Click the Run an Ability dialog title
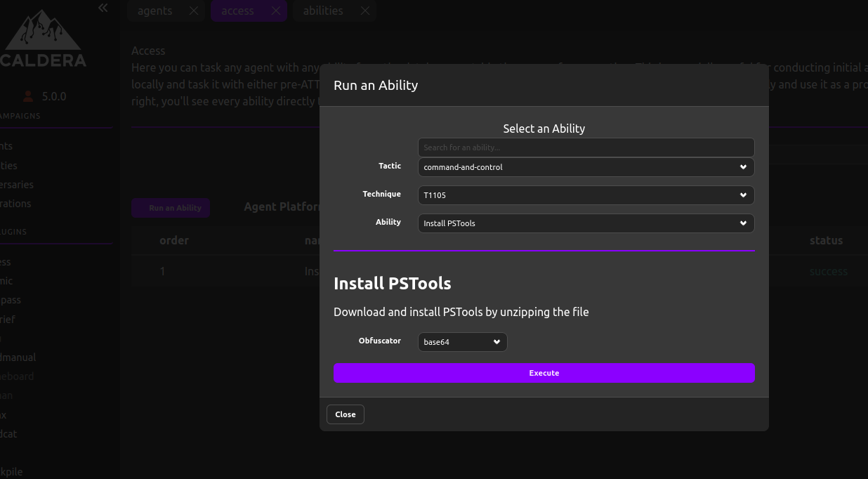 (376, 86)
